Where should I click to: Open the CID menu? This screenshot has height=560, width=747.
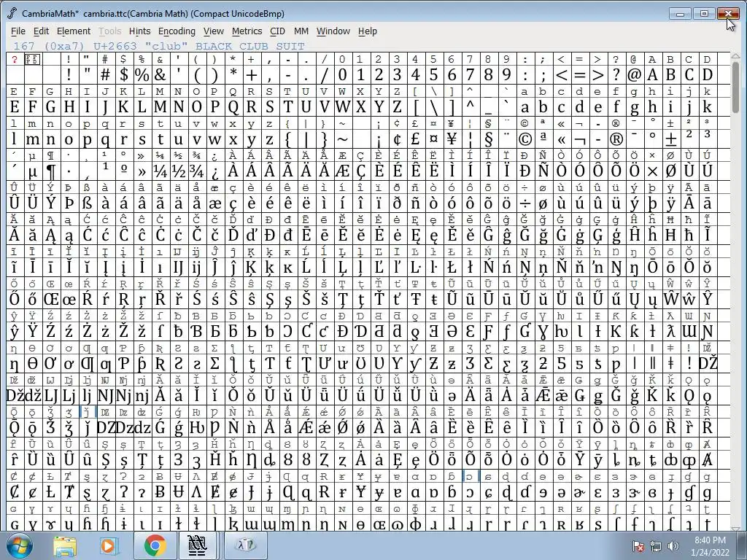[277, 31]
